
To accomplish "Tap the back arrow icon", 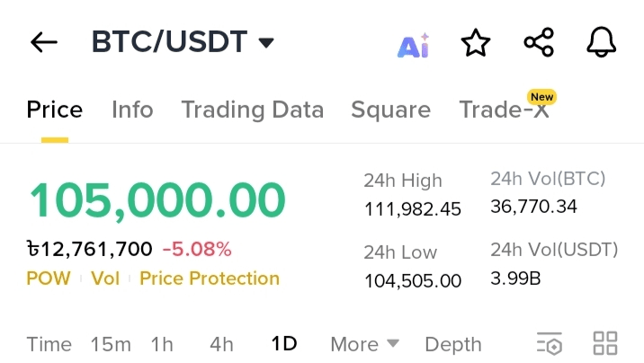I will [43, 42].
